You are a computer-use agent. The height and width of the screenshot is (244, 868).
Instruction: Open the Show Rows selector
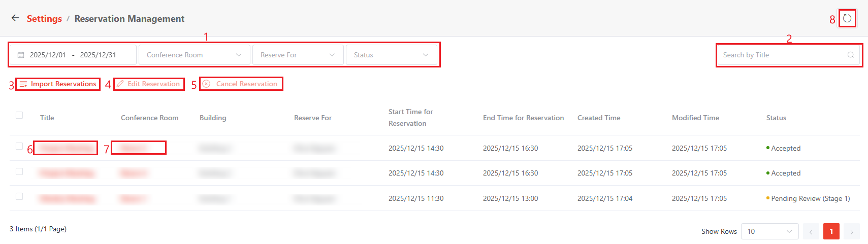point(769,231)
